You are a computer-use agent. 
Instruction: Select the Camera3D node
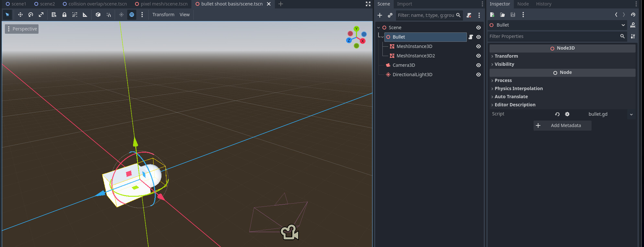pos(403,65)
